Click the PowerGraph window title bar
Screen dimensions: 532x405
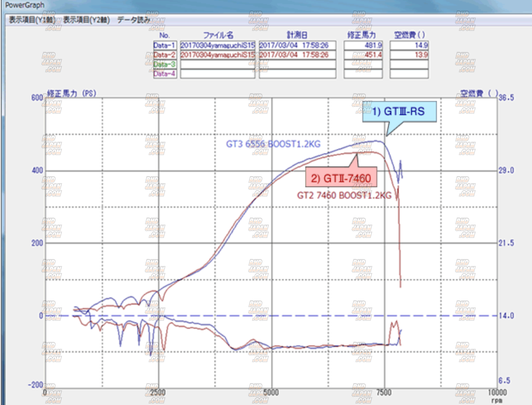(x=265, y=5)
